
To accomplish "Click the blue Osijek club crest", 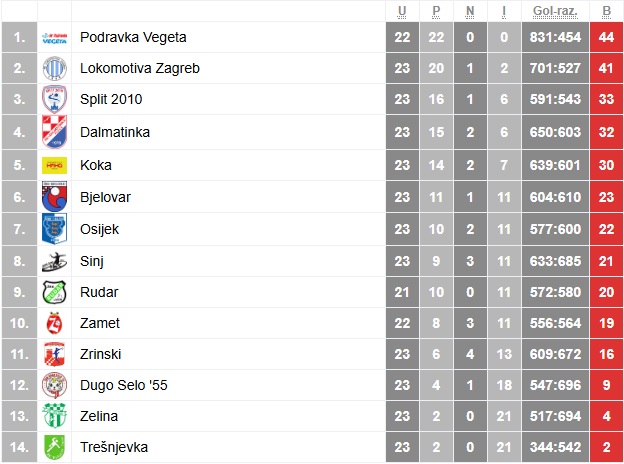I will click(x=55, y=229).
